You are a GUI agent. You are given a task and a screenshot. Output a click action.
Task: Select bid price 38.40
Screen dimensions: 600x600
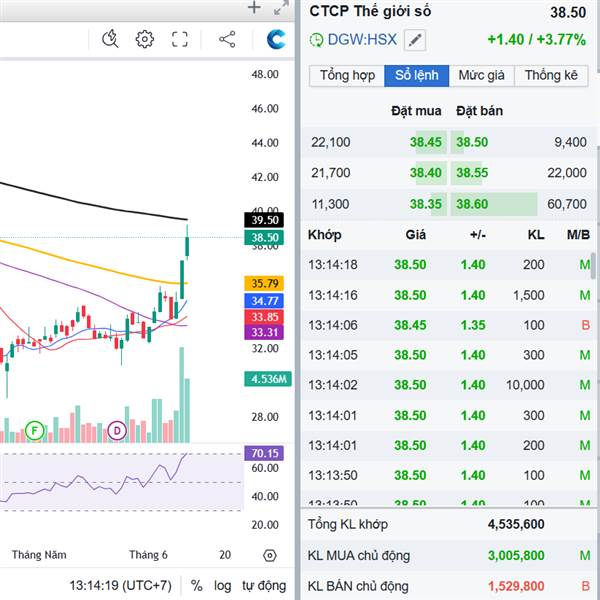426,173
